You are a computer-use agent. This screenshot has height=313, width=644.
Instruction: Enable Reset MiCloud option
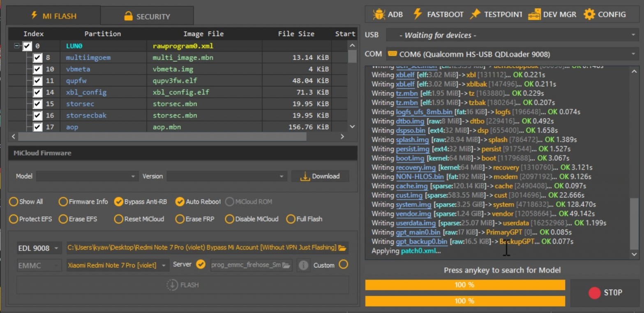pyautogui.click(x=118, y=219)
